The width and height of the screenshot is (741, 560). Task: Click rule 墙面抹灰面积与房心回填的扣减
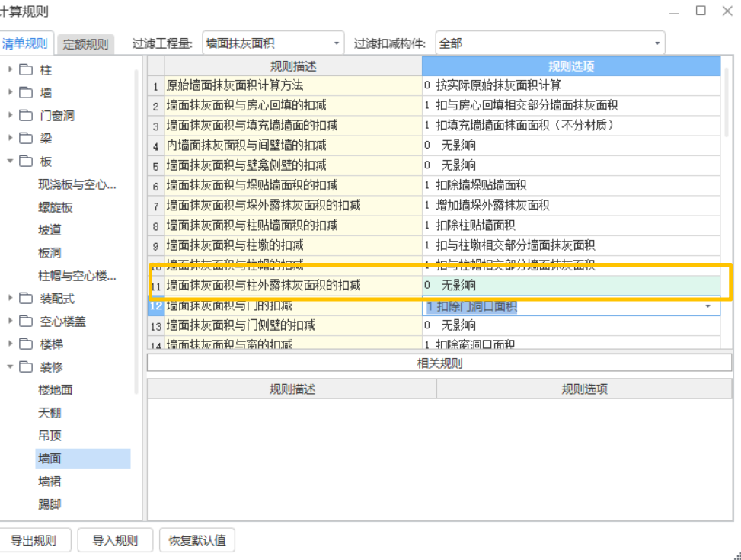coord(292,105)
